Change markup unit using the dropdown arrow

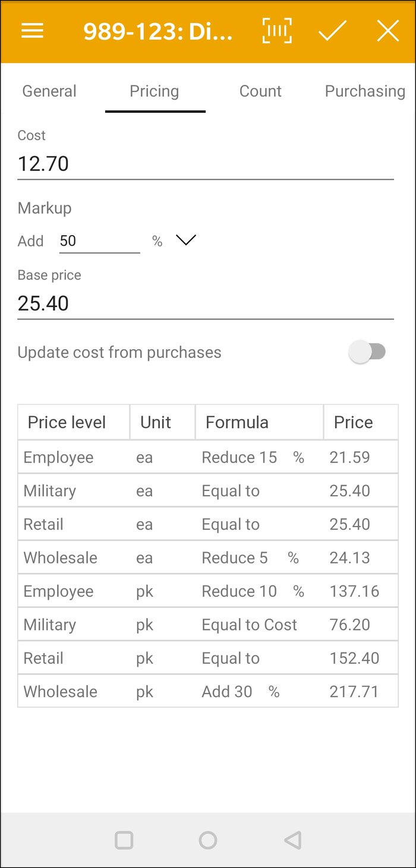[x=185, y=240]
